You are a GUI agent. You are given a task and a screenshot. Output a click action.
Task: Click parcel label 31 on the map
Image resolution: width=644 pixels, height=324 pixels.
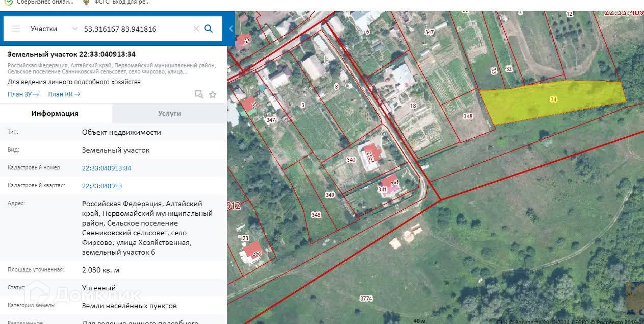tap(254, 105)
